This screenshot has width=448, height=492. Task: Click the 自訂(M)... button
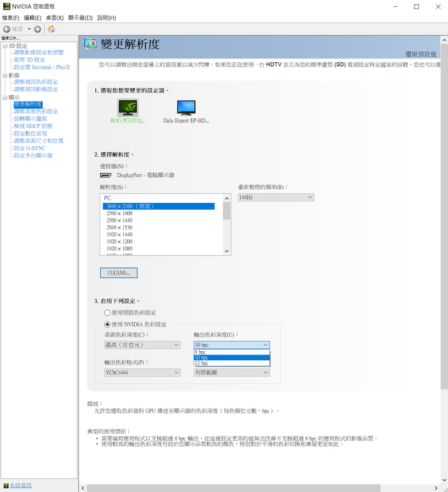[119, 272]
